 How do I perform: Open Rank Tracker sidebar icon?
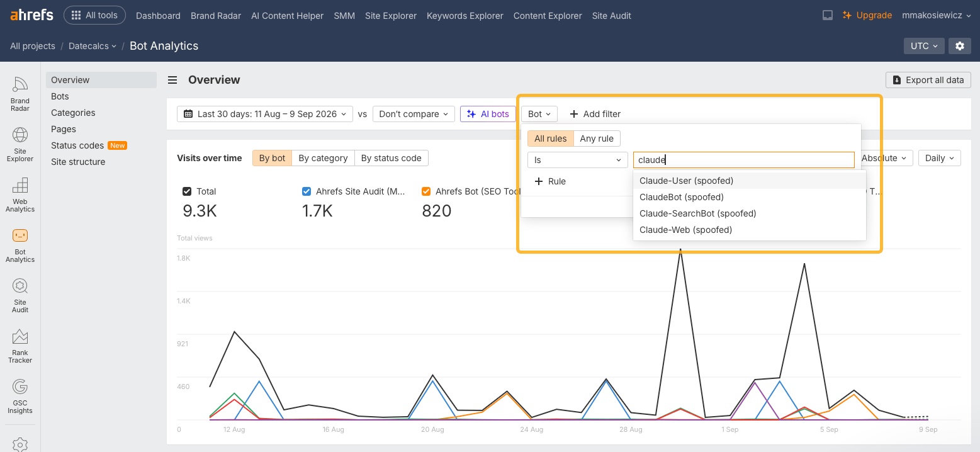point(20,346)
